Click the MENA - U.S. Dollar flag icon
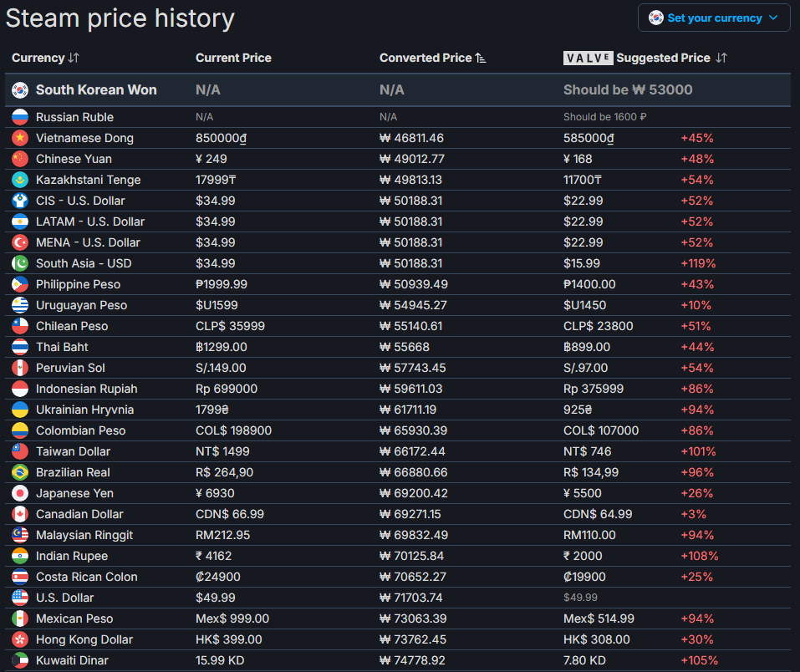 coord(20,242)
